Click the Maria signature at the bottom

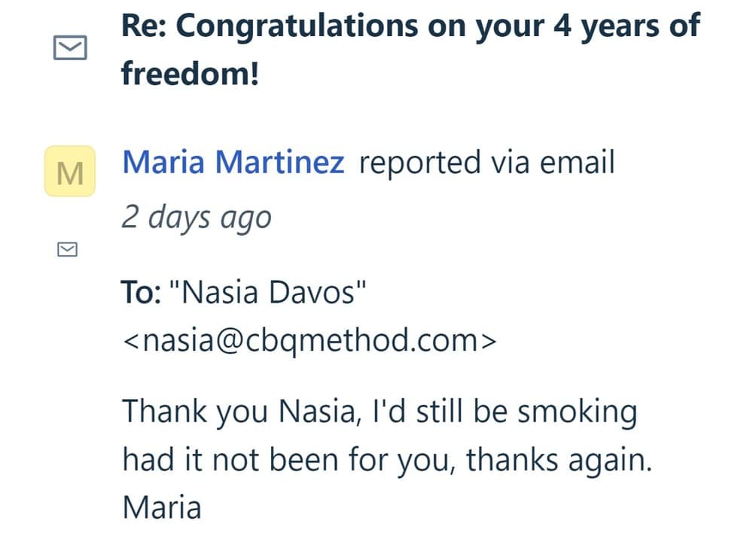pyautogui.click(x=162, y=507)
